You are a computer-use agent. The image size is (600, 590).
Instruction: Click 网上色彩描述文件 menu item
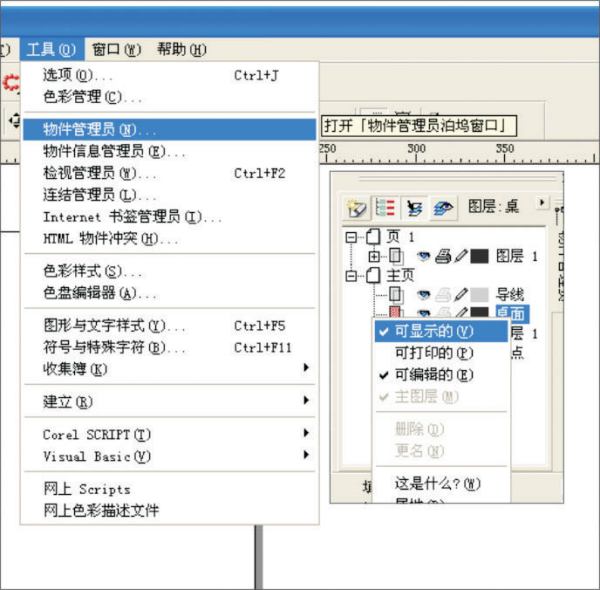click(x=168, y=510)
